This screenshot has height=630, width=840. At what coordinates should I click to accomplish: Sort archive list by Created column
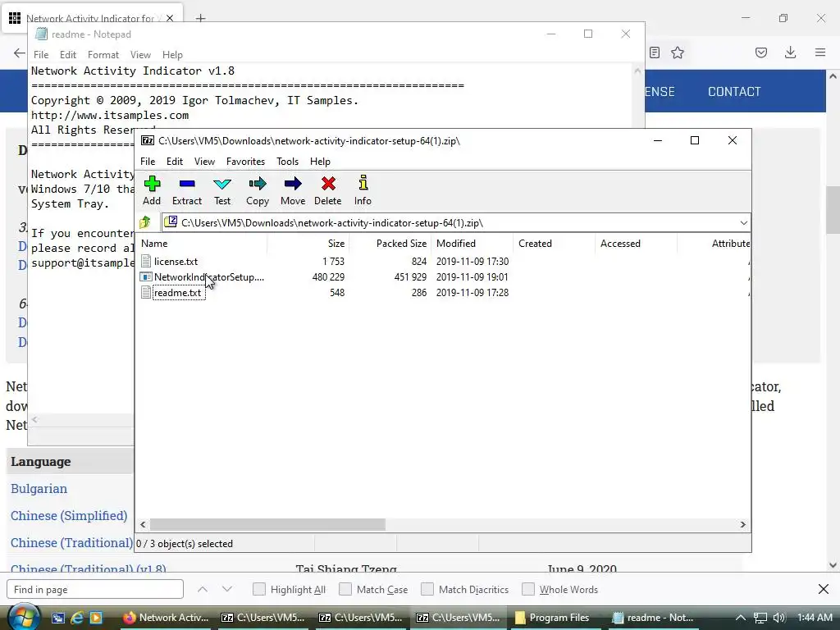coord(554,243)
